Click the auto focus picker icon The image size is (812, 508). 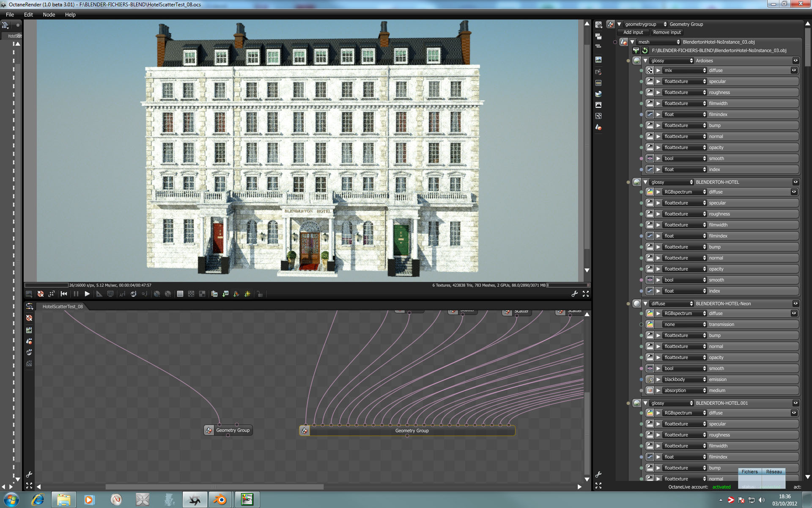(122, 294)
